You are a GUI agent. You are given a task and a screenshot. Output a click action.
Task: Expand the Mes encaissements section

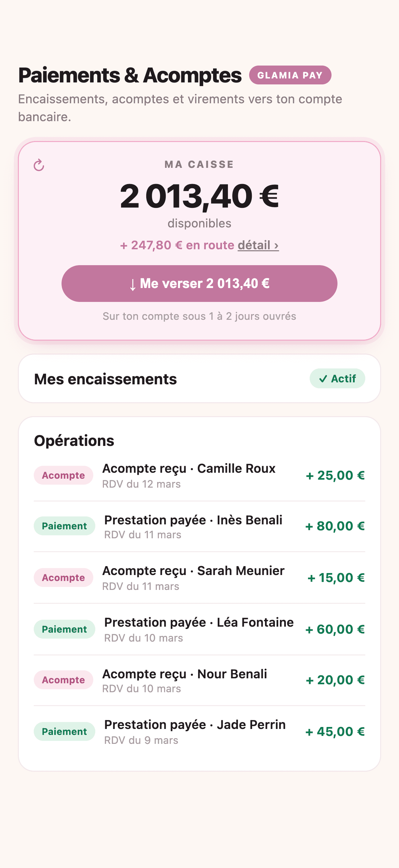(x=199, y=378)
